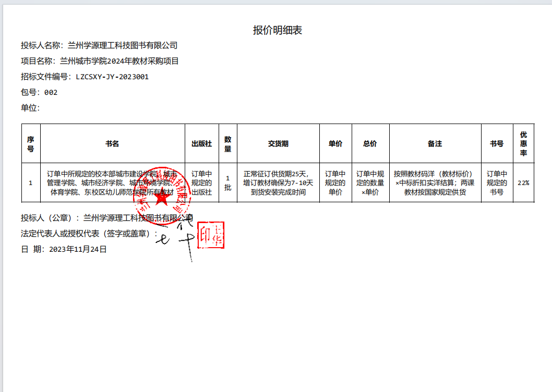The width and height of the screenshot is (552, 392).
Task: Select the project name line 项目名称
Action: [x=100, y=61]
